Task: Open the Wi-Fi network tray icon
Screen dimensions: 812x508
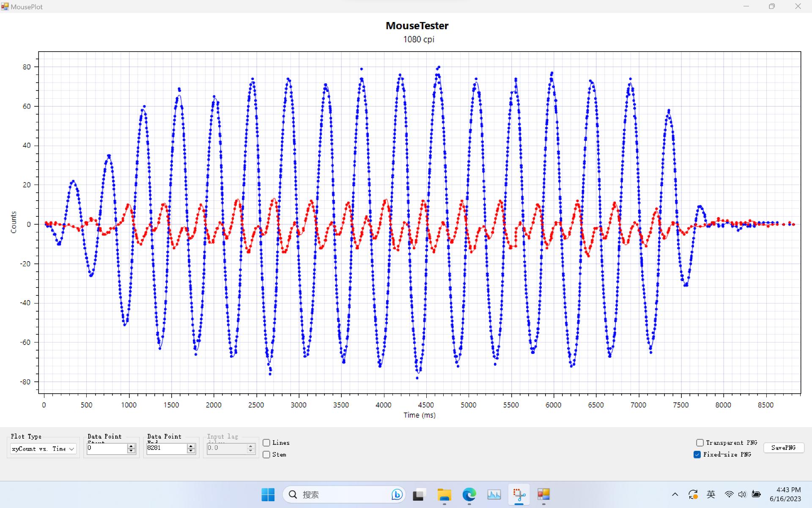Action: tap(729, 494)
